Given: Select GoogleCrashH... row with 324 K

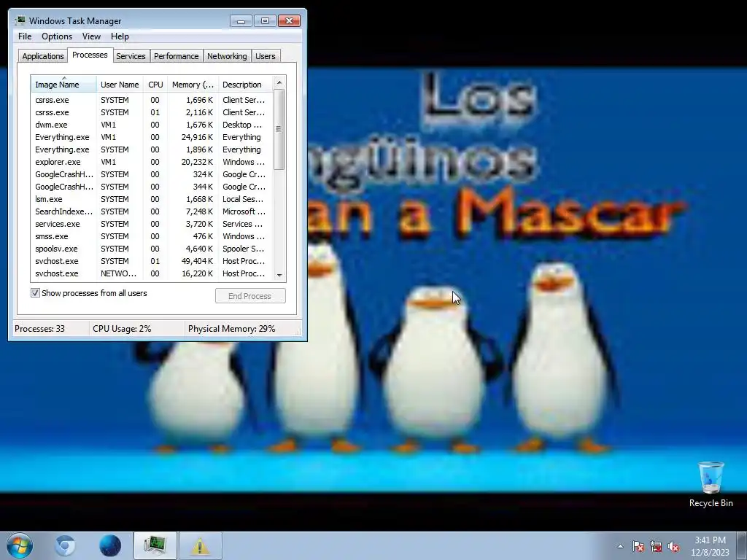Looking at the screenshot, I should [152, 174].
